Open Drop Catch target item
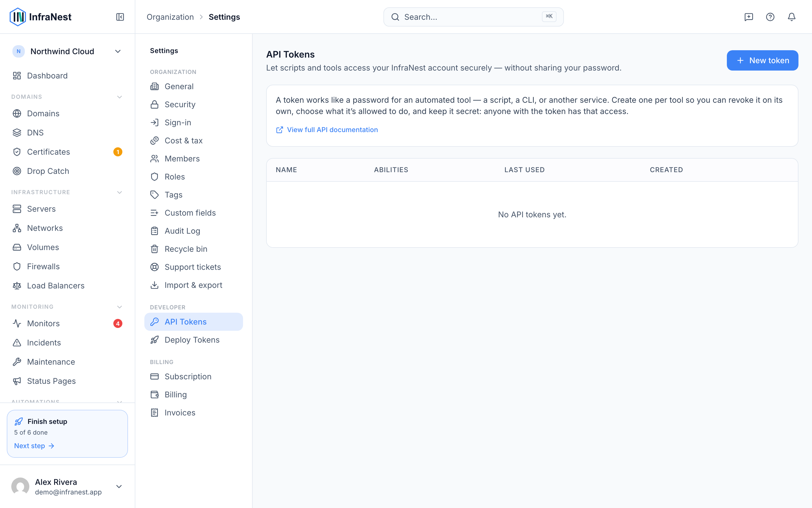Screen dimensions: 812x508 tap(67, 171)
